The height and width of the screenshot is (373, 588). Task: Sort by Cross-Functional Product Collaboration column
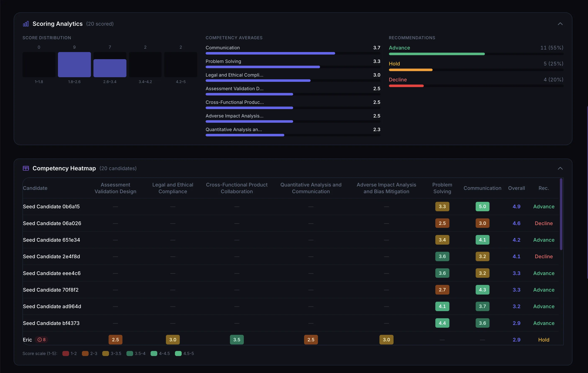click(237, 188)
